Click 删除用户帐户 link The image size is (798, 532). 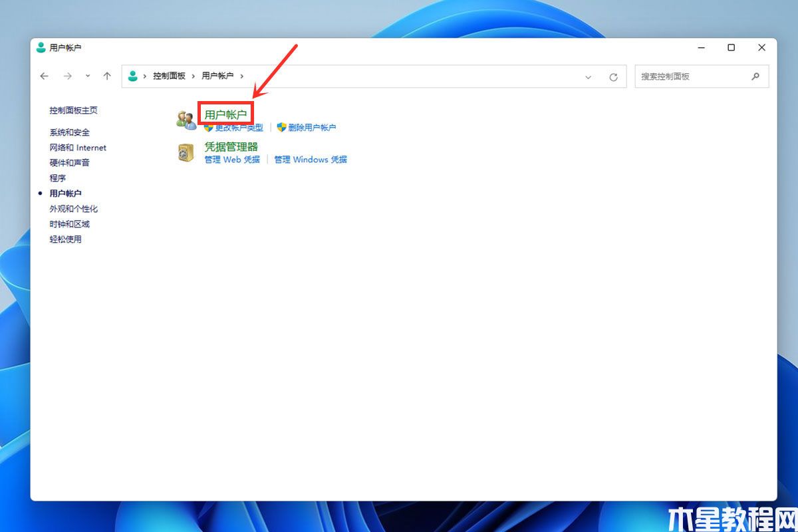[x=312, y=128]
